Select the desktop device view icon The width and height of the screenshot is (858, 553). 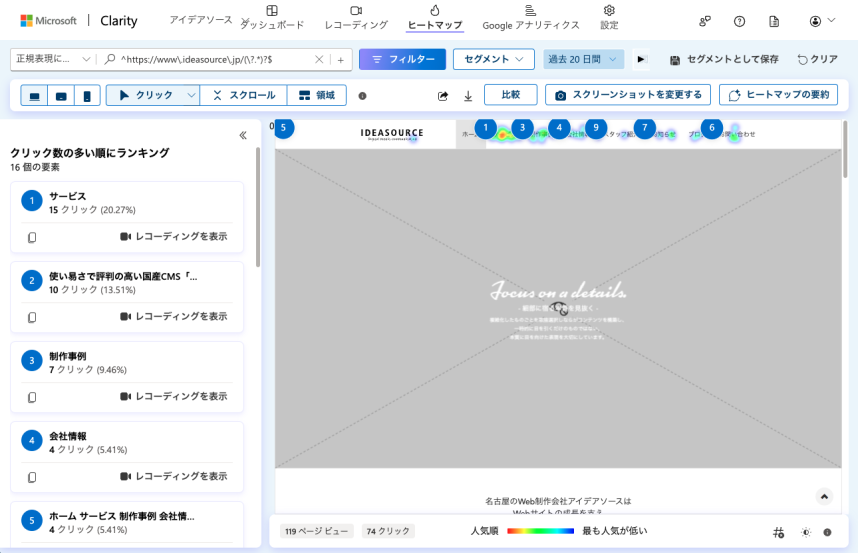click(35, 96)
